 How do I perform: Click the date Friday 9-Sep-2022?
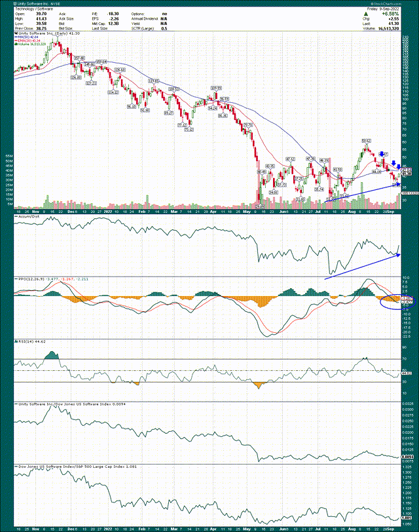(383, 9)
